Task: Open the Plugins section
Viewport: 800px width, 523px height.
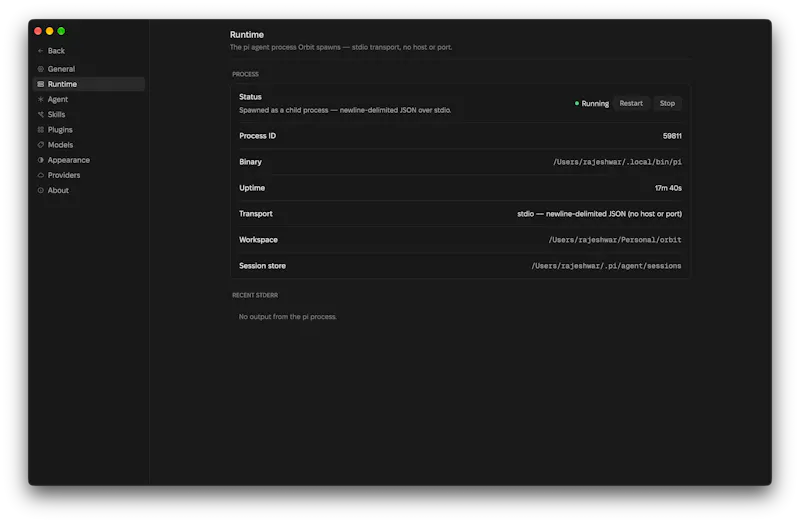Action: pyautogui.click(x=60, y=130)
